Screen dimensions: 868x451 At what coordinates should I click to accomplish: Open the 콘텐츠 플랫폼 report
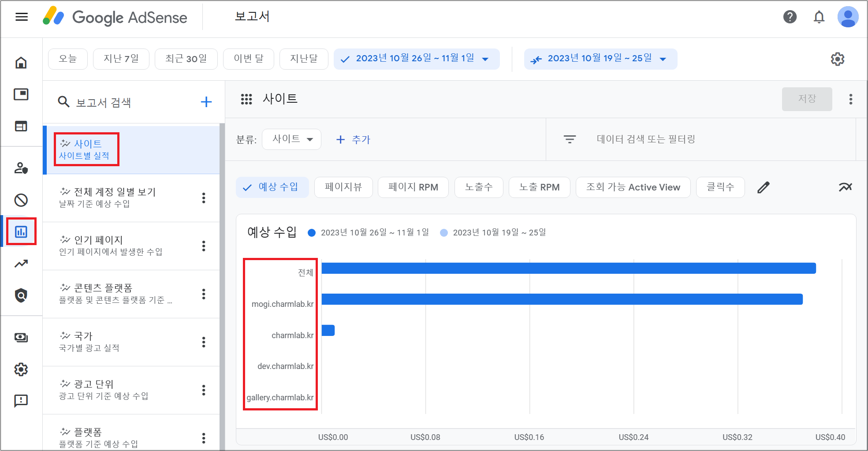tap(131, 294)
